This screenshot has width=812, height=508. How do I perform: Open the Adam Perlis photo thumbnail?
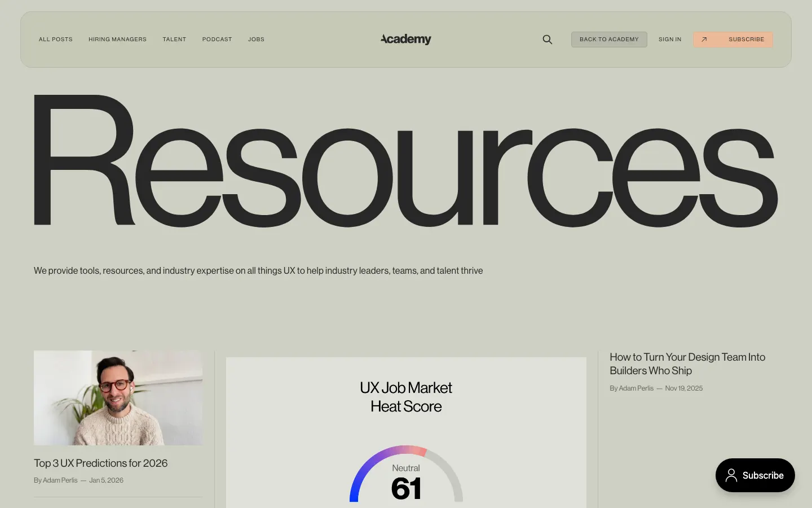(x=118, y=398)
